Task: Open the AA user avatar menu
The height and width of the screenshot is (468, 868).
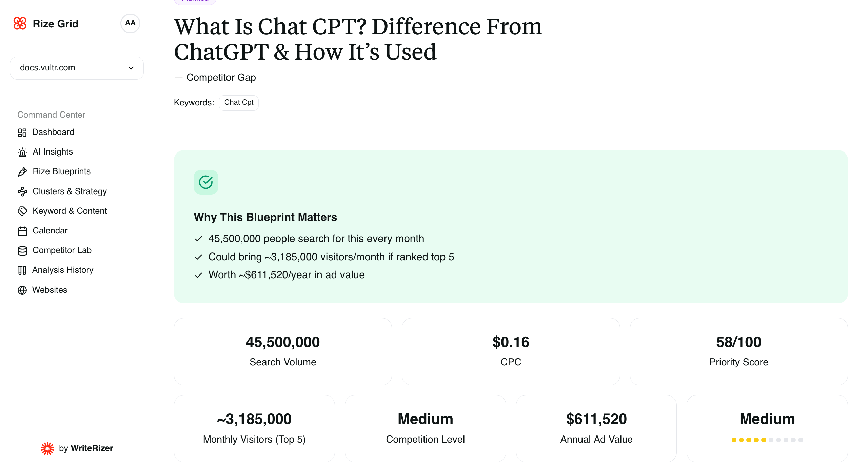Action: point(130,23)
